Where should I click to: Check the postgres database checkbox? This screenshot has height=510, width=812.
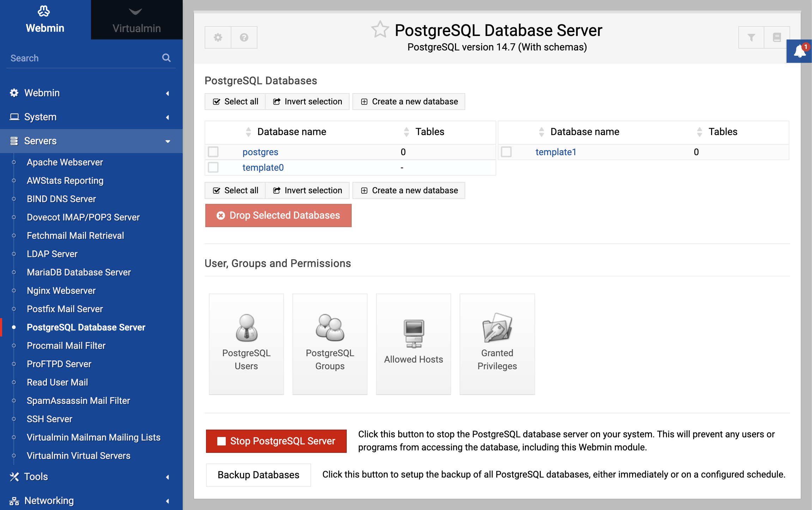tap(213, 152)
